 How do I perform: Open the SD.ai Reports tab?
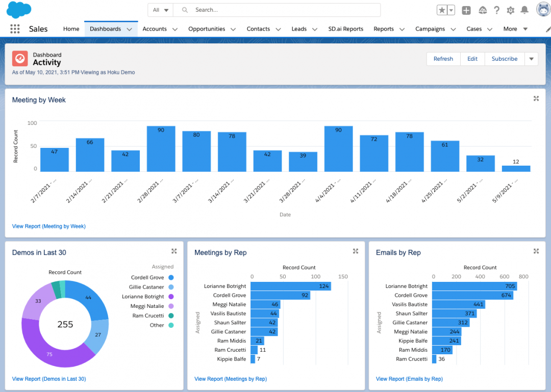[x=345, y=29]
